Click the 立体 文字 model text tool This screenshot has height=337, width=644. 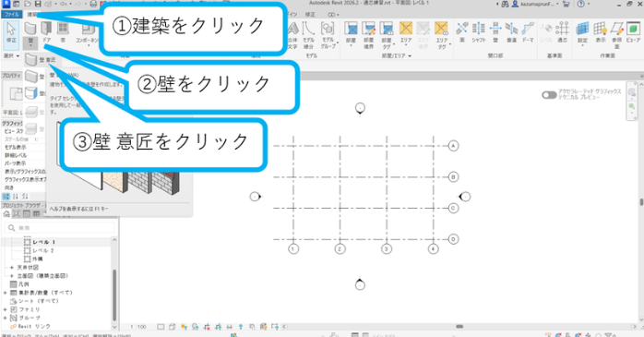click(x=292, y=34)
